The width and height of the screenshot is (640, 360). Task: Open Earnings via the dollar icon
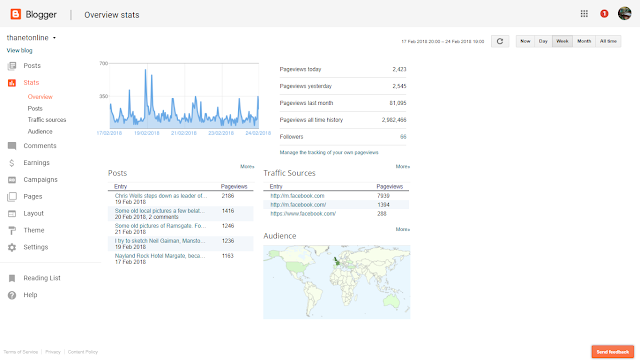[x=12, y=163]
